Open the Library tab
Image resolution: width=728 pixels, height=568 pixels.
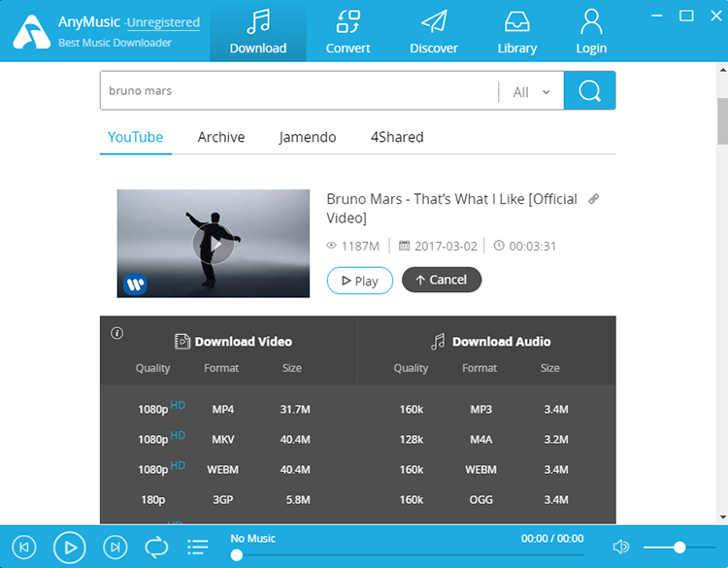tap(516, 31)
